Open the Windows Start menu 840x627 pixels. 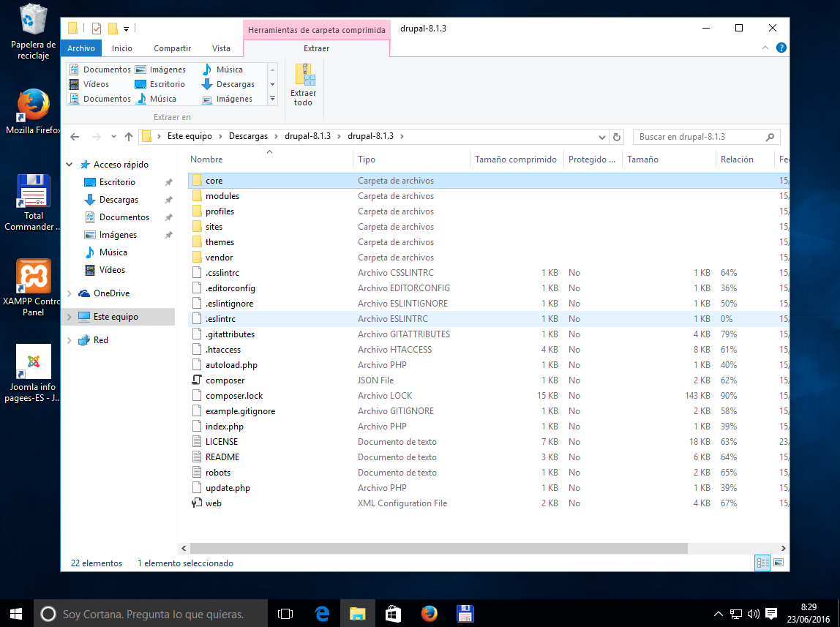tap(16, 614)
